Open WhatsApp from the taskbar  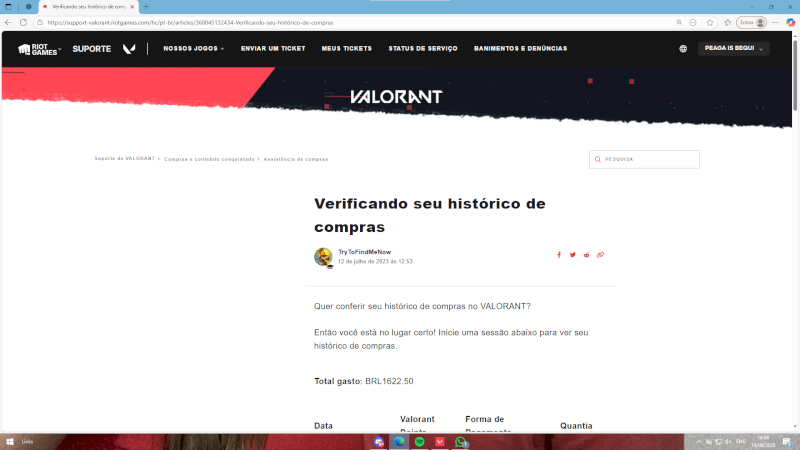tap(461, 442)
